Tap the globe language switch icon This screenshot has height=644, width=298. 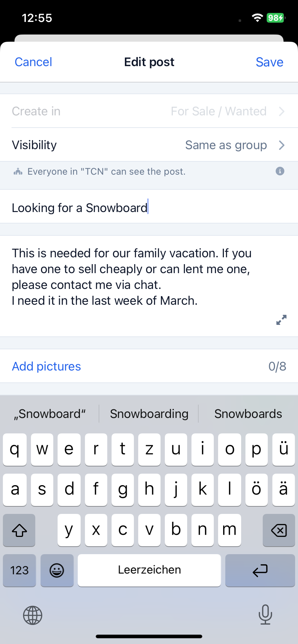(33, 615)
